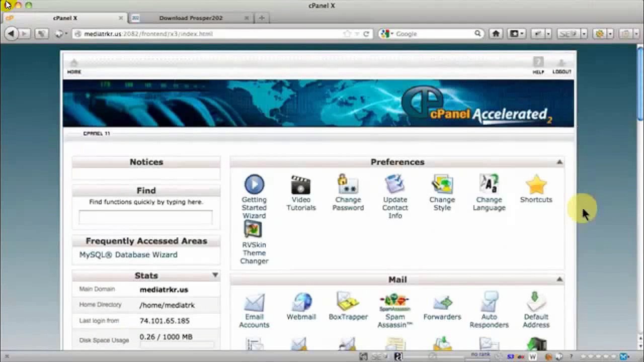Select the last login IP 74.101.65.185
The width and height of the screenshot is (644, 362).
(x=165, y=321)
